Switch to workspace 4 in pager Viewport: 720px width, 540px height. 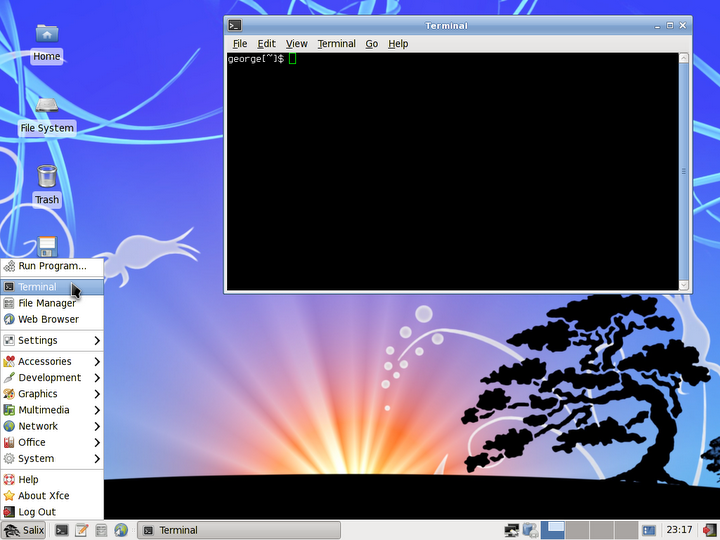626,530
